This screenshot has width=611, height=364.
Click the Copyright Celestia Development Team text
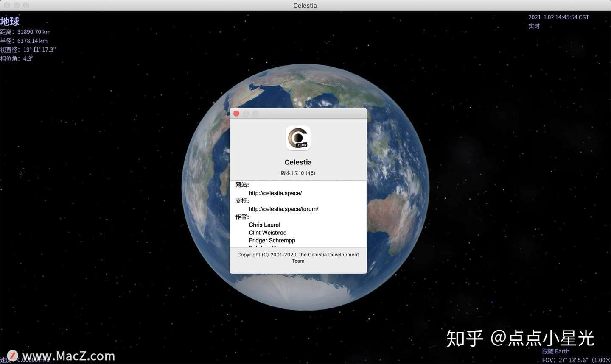[x=298, y=258]
